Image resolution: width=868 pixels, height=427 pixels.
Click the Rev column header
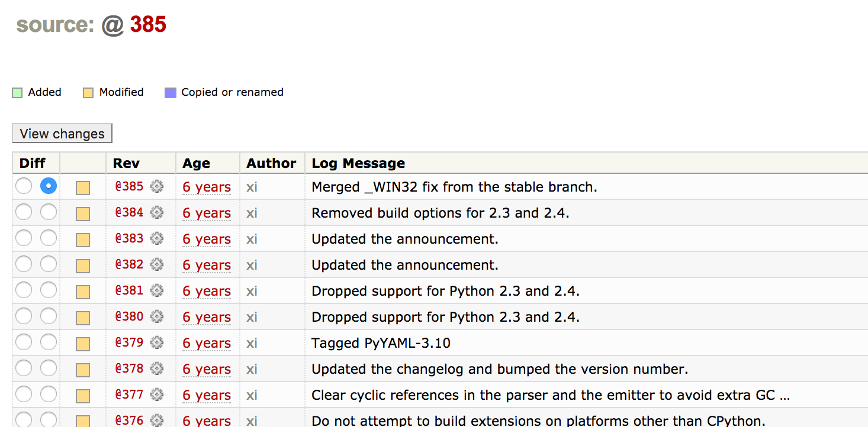tap(126, 163)
